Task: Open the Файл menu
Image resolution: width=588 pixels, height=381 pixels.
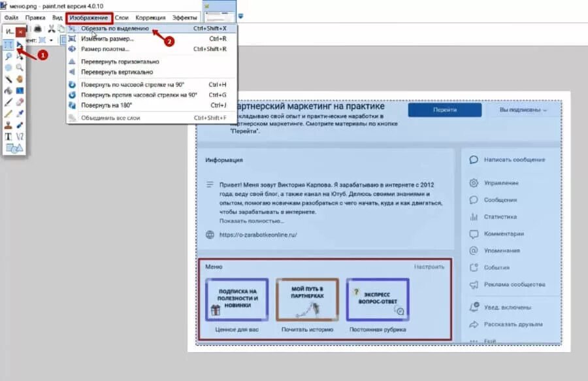Action: (11, 18)
